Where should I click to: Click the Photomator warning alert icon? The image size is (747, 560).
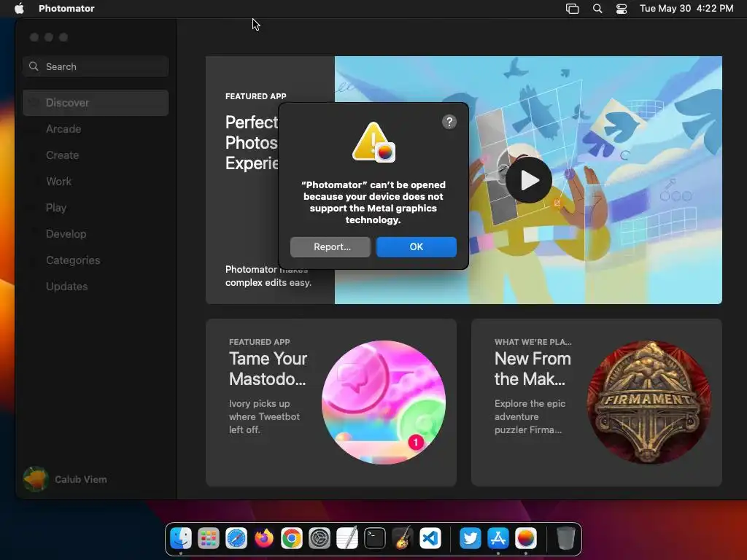[373, 142]
